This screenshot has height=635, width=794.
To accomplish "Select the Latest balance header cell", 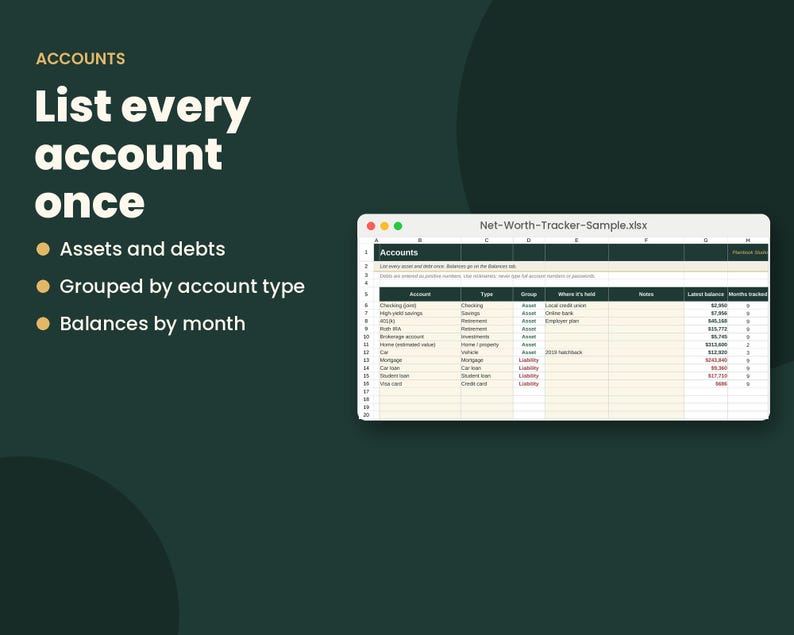I will (x=705, y=294).
